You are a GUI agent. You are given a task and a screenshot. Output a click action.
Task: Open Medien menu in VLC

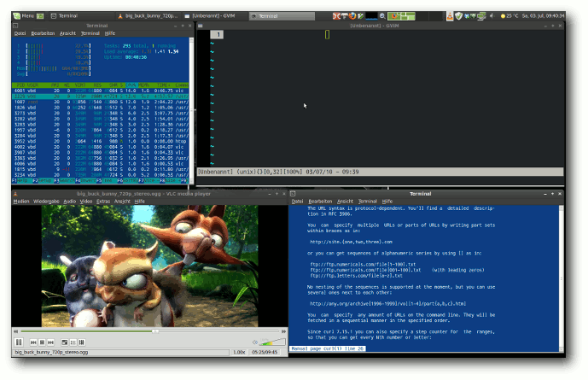pyautogui.click(x=21, y=202)
